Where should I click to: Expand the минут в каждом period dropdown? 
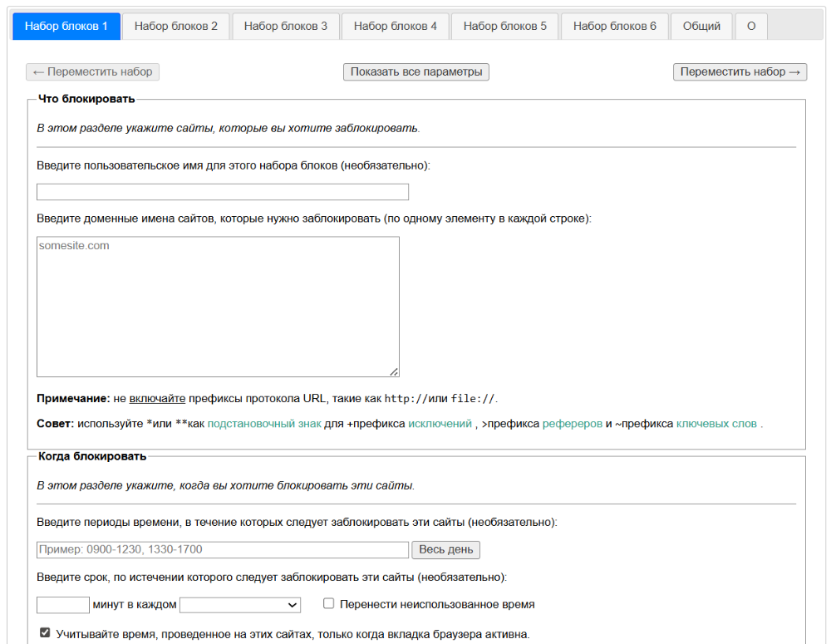pos(240,605)
